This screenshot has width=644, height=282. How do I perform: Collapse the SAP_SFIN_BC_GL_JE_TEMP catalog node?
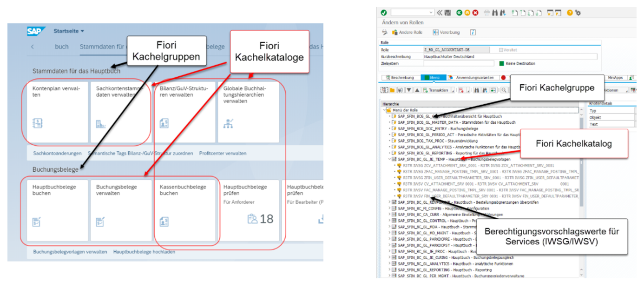point(389,159)
